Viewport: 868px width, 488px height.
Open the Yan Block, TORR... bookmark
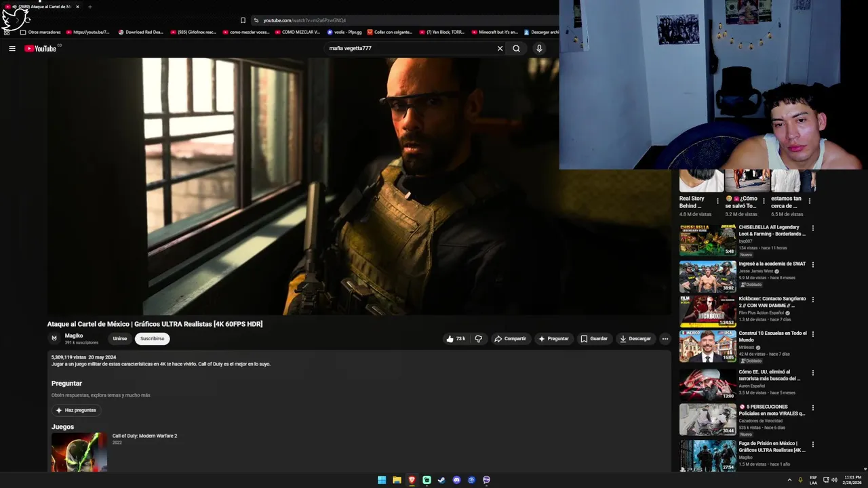(442, 32)
